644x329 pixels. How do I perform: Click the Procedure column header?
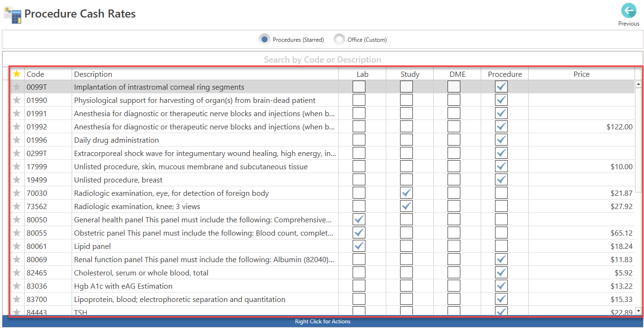(x=505, y=74)
